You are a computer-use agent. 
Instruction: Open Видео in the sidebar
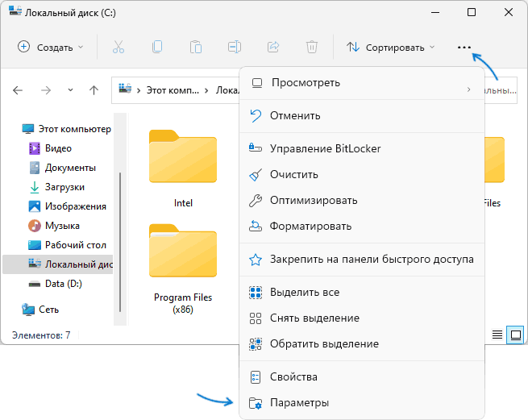[50, 148]
